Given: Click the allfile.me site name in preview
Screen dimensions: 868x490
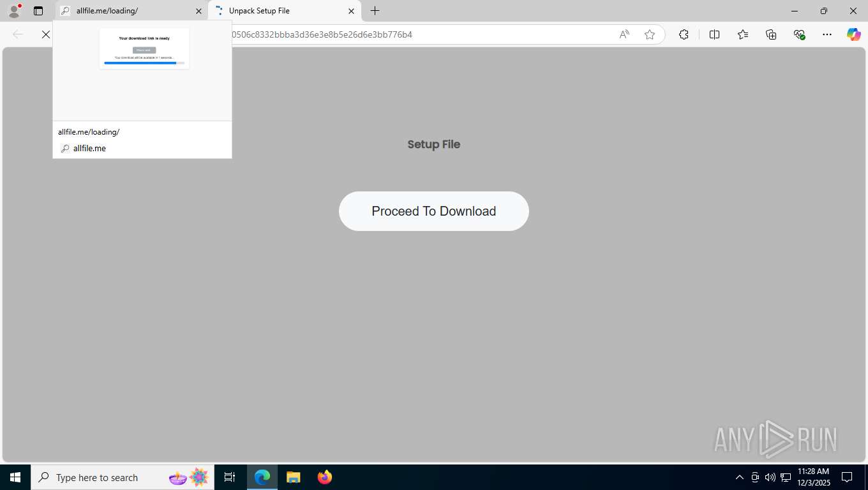Looking at the screenshot, I should click(89, 148).
